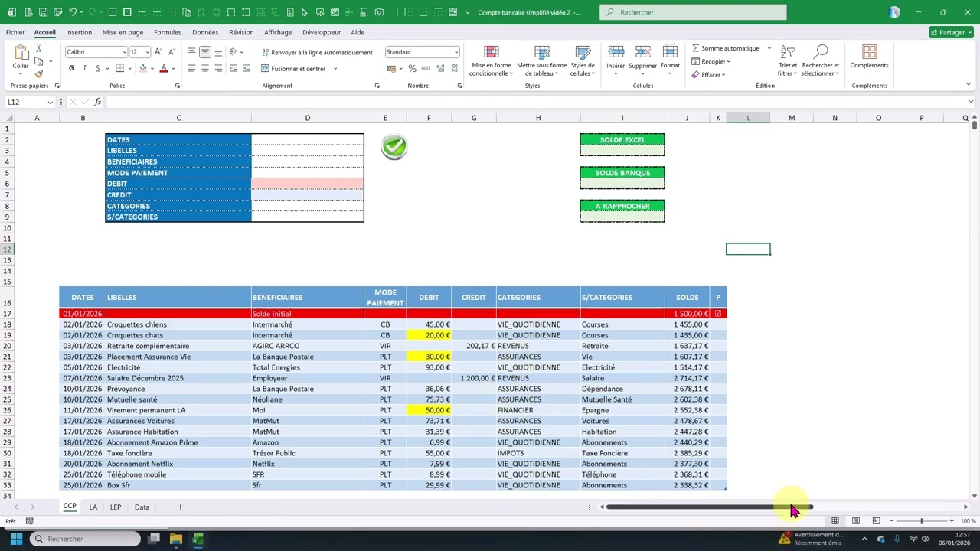Click the fill color bucket swatch
The image size is (980, 551).
coord(142,68)
